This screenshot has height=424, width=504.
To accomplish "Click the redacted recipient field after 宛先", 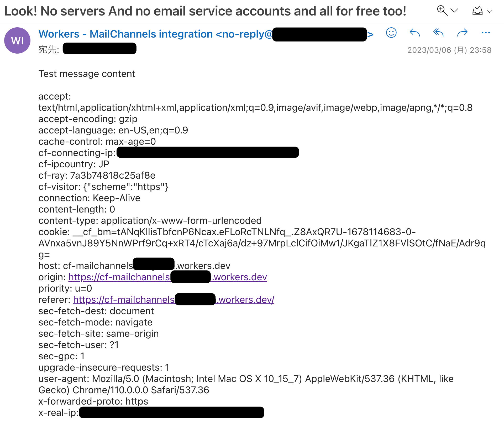I will 99,48.
